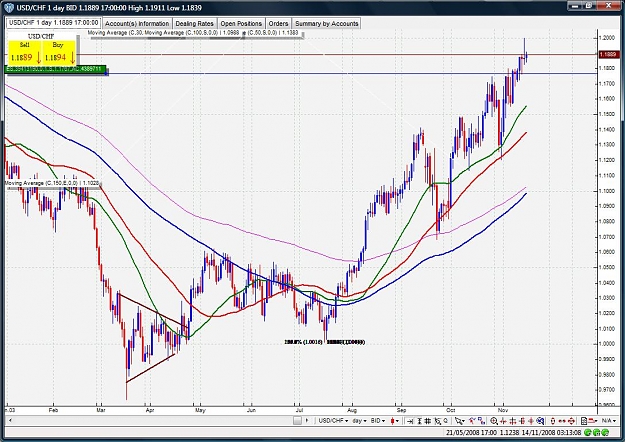The height and width of the screenshot is (442, 625).
Task: Click the vertical scale I-beam icon
Action: click(x=419, y=421)
